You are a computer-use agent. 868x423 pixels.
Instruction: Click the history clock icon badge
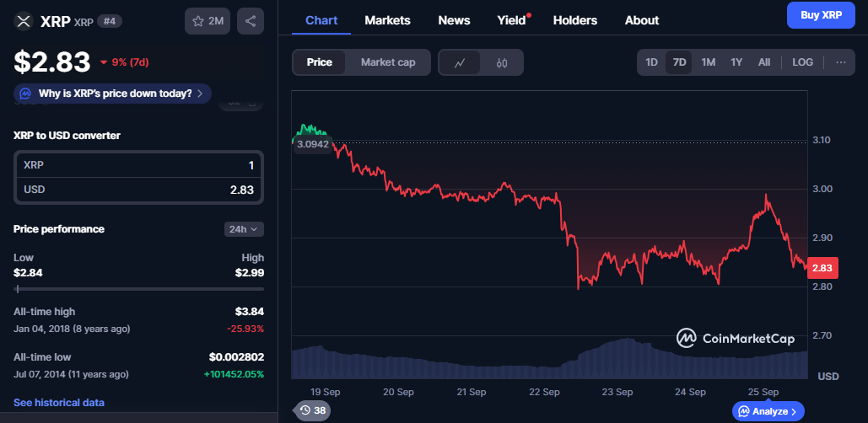[x=312, y=410]
